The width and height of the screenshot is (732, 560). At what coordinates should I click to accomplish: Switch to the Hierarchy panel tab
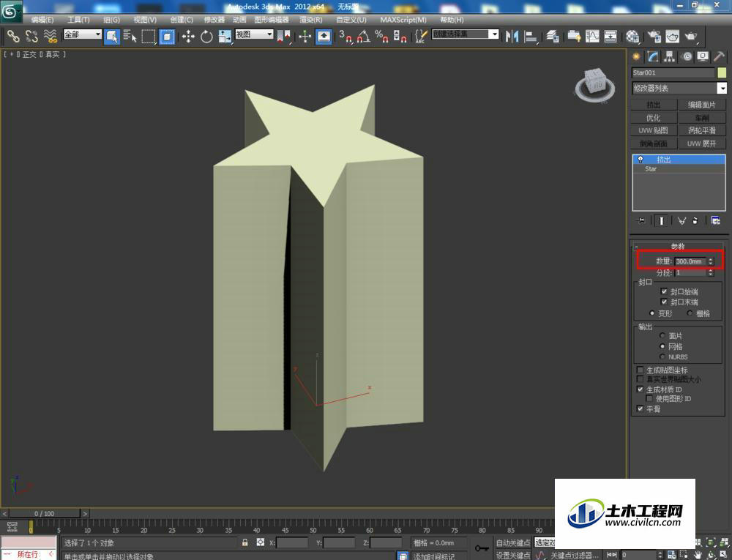point(670,56)
